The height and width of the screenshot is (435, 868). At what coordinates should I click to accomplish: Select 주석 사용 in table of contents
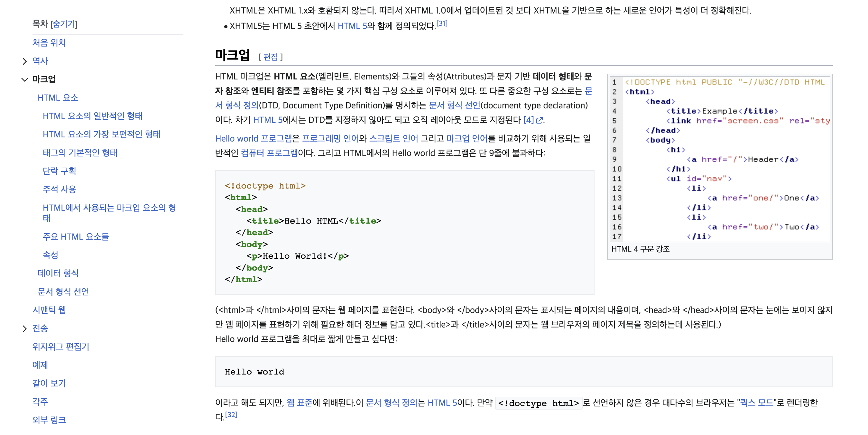pyautogui.click(x=59, y=190)
